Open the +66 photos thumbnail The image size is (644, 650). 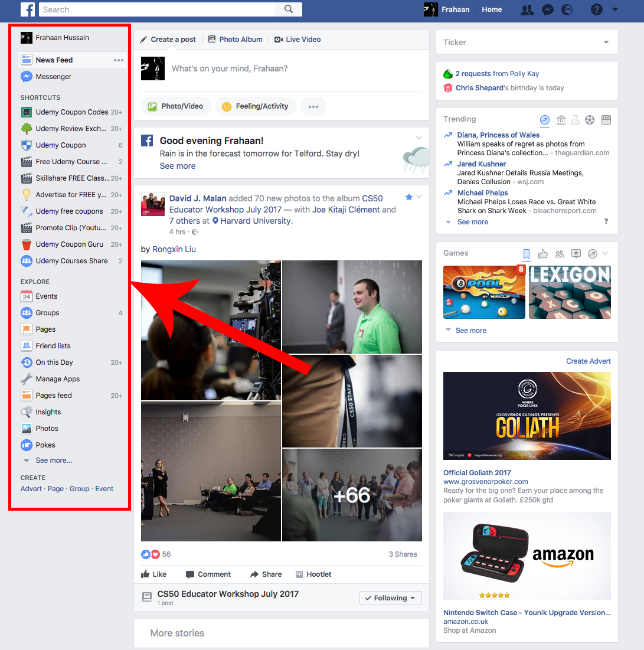coord(352,495)
